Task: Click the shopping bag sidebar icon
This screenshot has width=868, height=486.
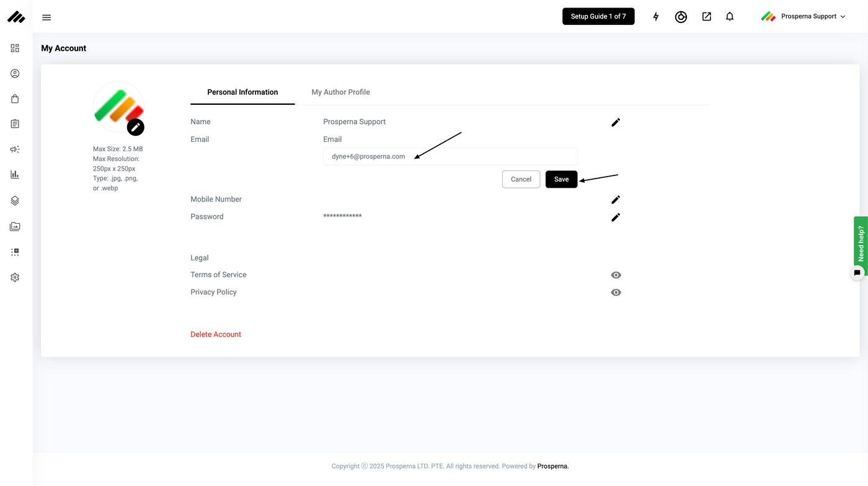Action: [15, 99]
